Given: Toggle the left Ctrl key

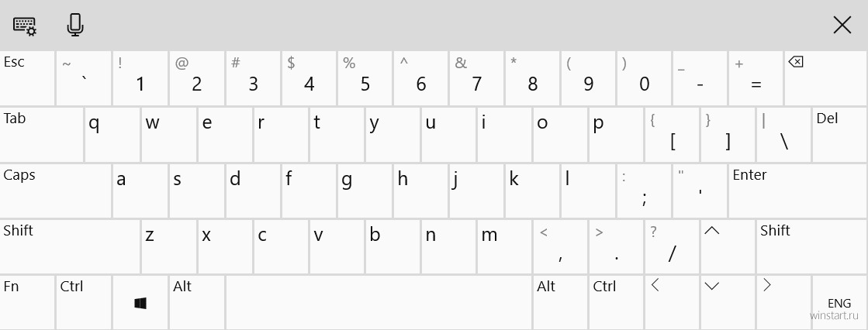Looking at the screenshot, I should pyautogui.click(x=84, y=303).
